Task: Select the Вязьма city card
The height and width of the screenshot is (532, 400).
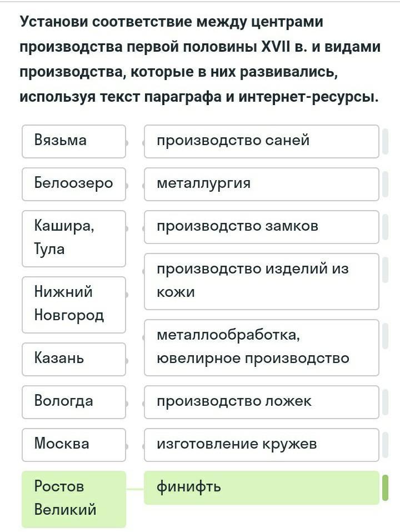Action: click(x=74, y=142)
